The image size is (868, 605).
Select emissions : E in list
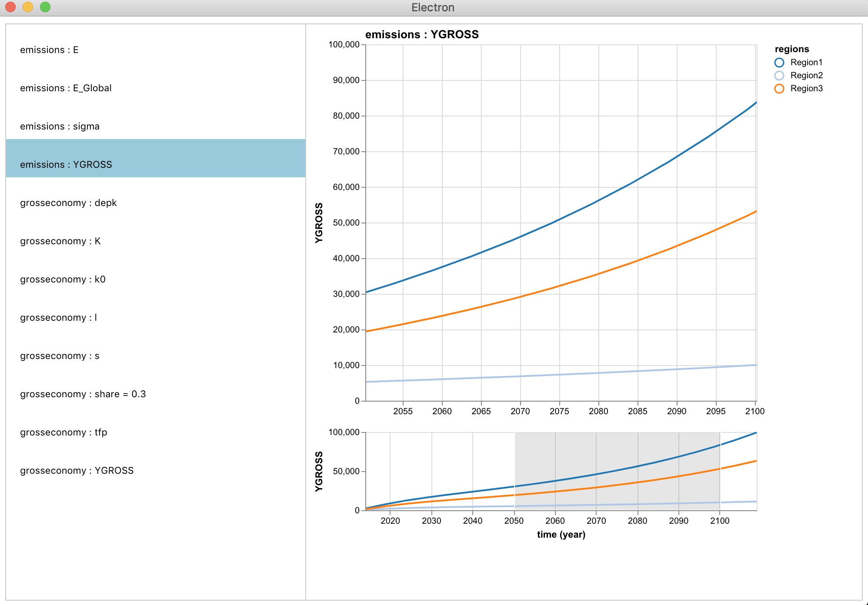[x=49, y=50]
